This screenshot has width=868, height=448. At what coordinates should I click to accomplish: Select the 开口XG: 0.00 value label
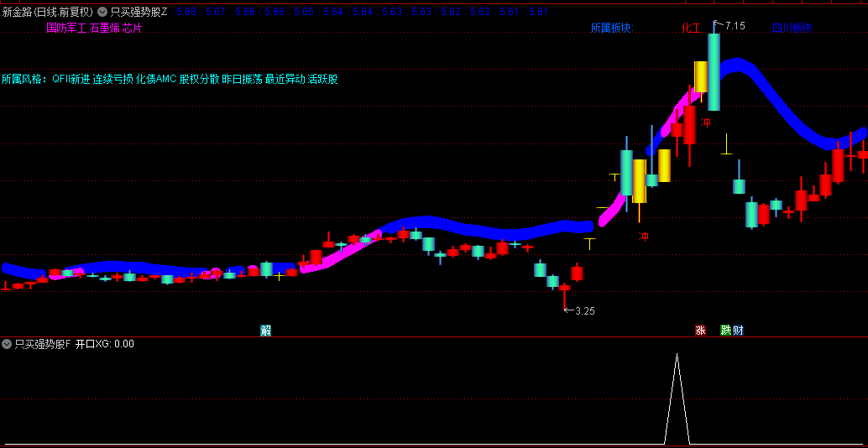click(105, 344)
